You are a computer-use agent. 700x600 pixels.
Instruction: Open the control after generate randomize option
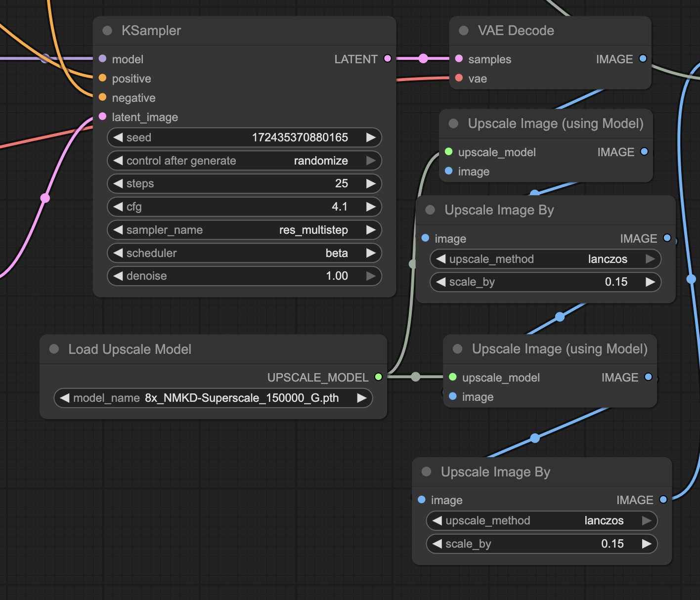(x=244, y=161)
